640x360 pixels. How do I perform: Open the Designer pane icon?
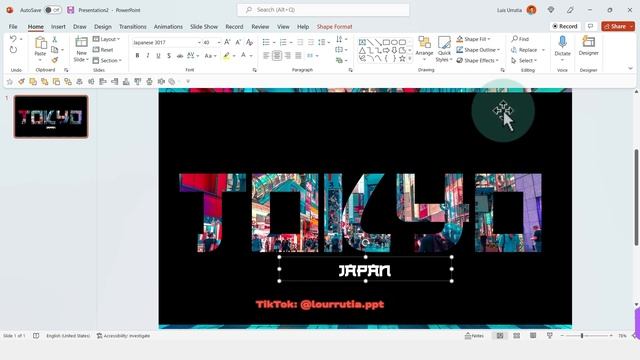(589, 42)
